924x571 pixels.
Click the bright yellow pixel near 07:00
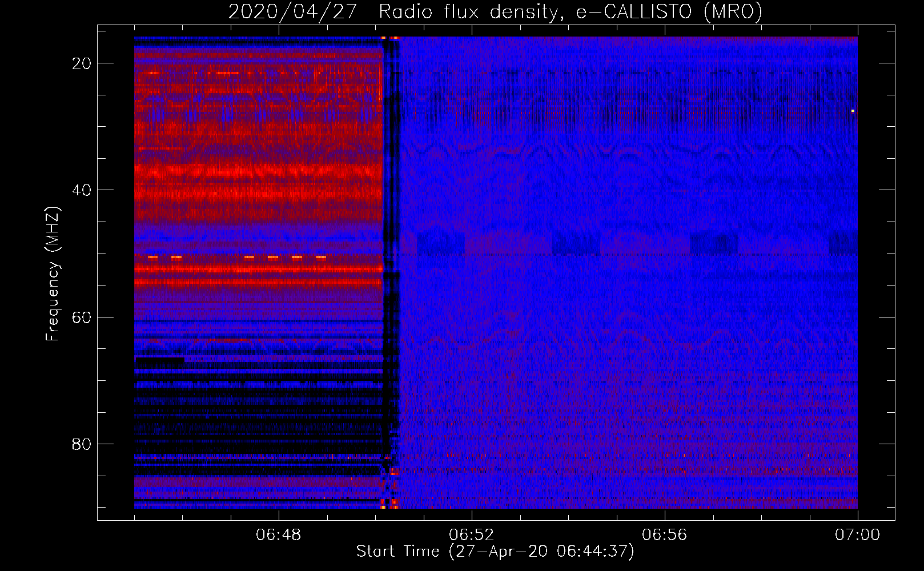pos(853,111)
